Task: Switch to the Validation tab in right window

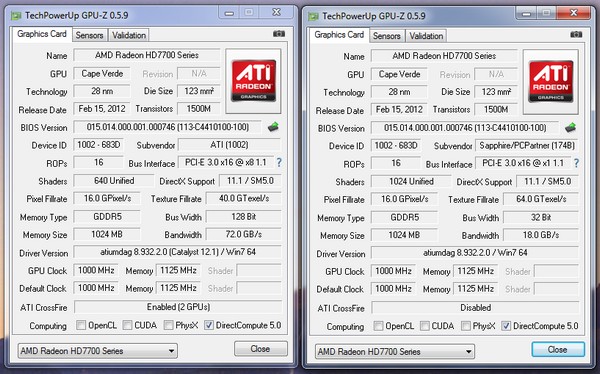Action: 426,36
